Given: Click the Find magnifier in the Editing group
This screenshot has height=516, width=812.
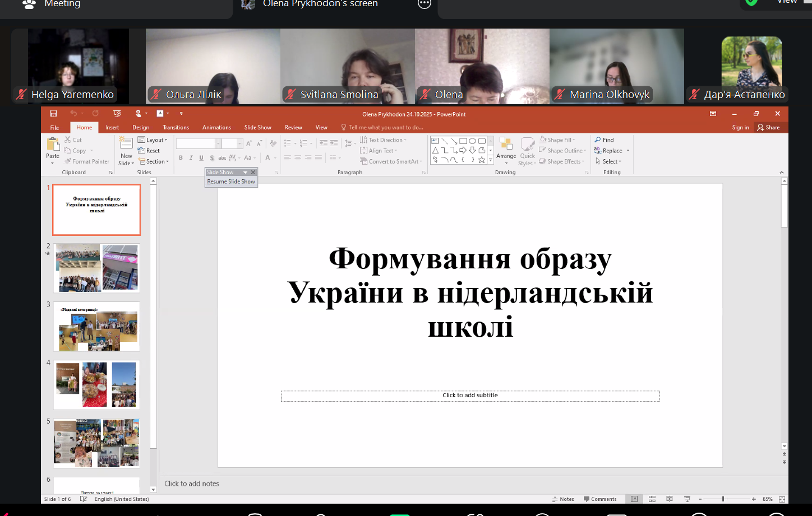Looking at the screenshot, I should (598, 140).
